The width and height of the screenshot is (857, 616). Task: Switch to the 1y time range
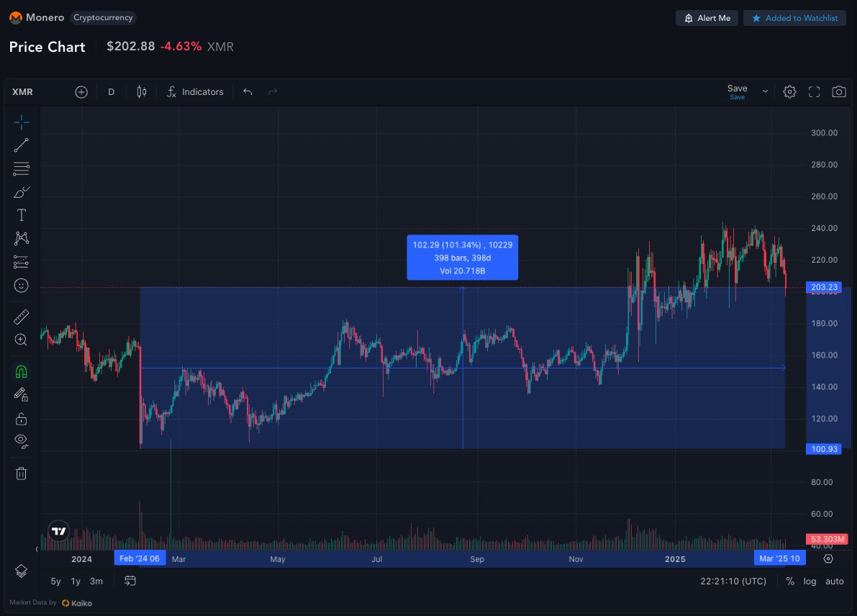pos(76,581)
